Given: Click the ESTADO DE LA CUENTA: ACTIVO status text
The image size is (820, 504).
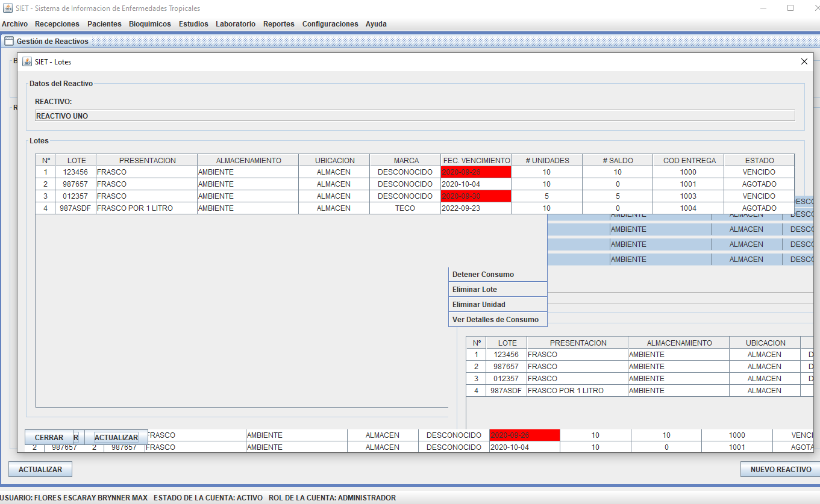Looking at the screenshot, I should click(x=208, y=498).
